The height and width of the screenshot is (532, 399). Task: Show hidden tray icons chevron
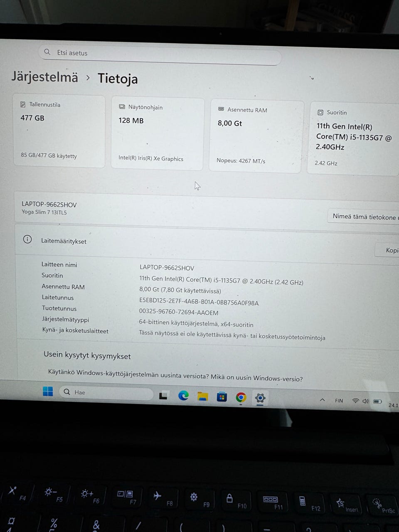[322, 400]
